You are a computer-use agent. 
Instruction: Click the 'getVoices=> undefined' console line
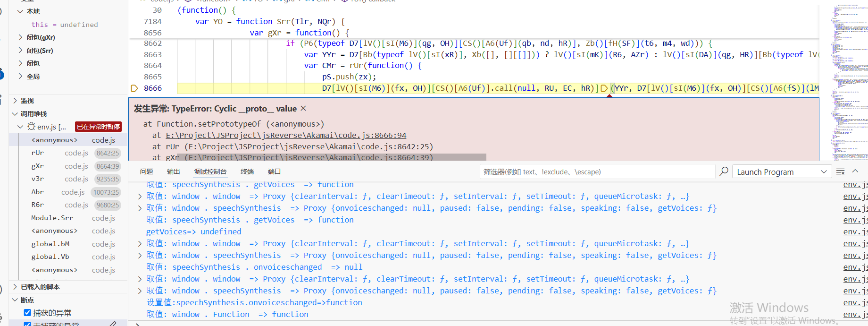pyautogui.click(x=193, y=232)
